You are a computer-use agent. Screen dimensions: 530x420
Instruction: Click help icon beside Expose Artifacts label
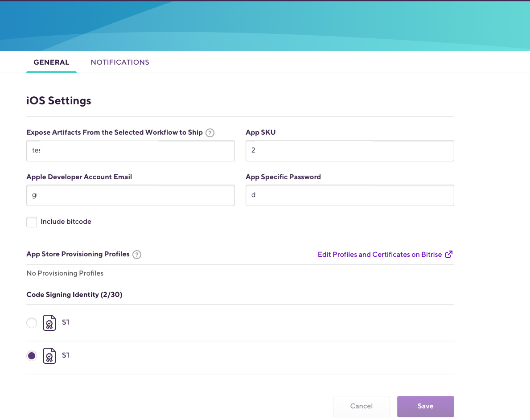[210, 132]
